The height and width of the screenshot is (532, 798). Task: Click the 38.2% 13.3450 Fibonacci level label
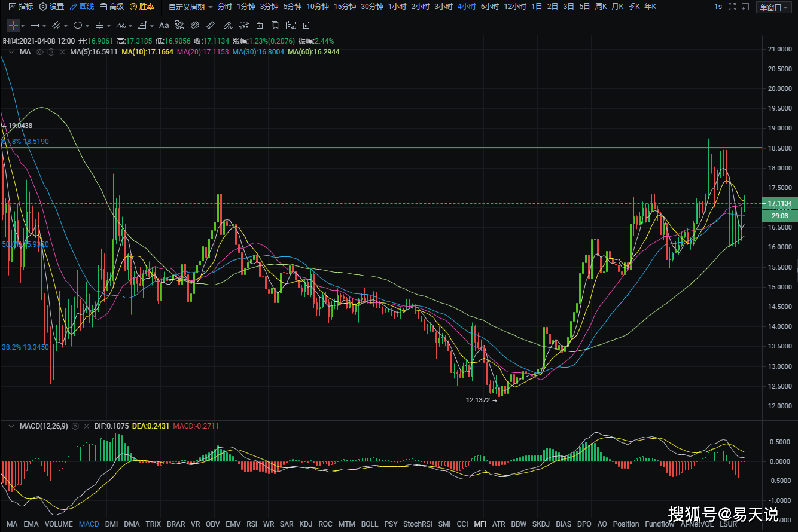25,347
